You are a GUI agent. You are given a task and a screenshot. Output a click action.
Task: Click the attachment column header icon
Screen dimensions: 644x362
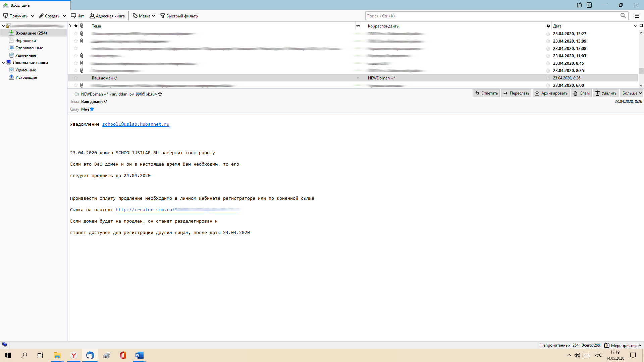tap(82, 26)
